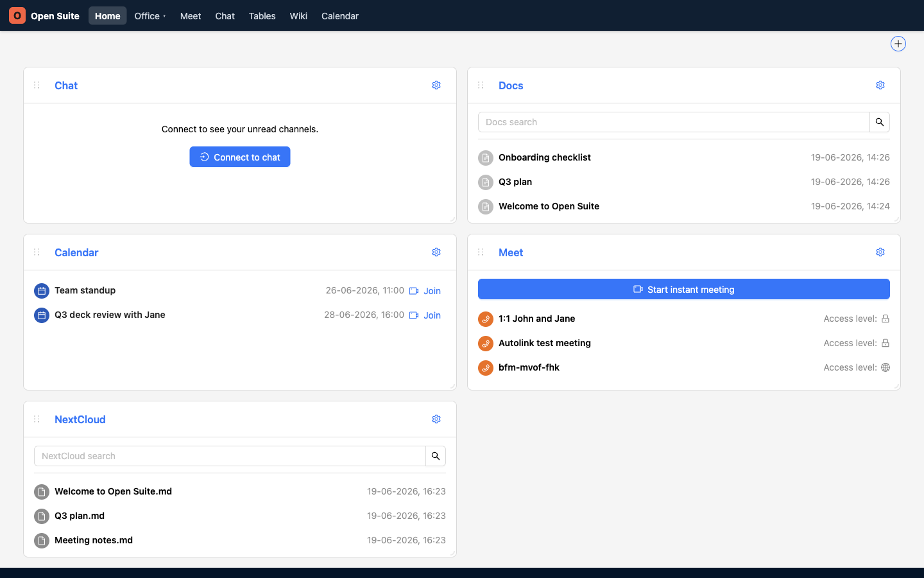Click the Open Suite brand name
Screen dimensions: 924x578
55,16
